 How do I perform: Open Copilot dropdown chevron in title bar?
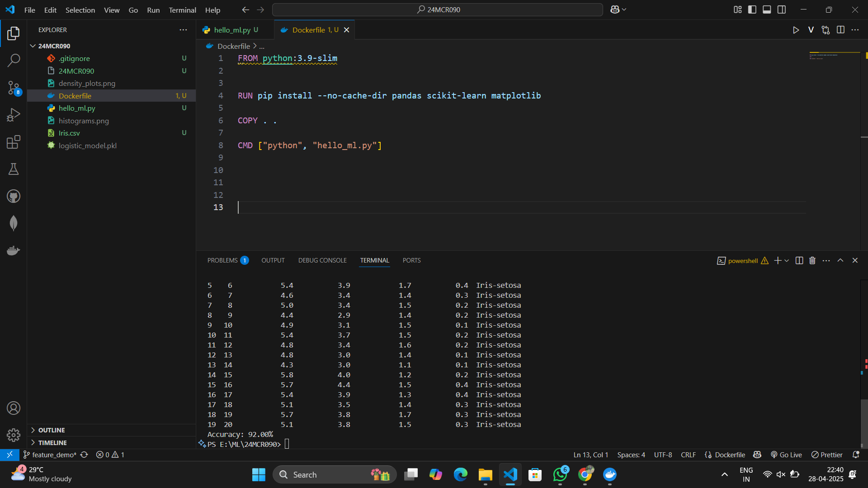pos(624,9)
